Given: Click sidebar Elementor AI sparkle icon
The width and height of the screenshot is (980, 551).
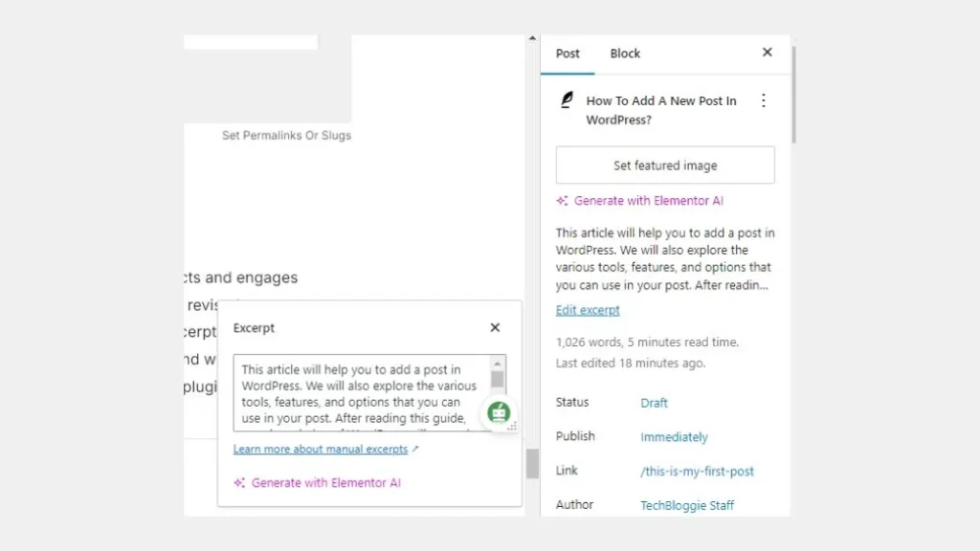Looking at the screenshot, I should click(562, 201).
